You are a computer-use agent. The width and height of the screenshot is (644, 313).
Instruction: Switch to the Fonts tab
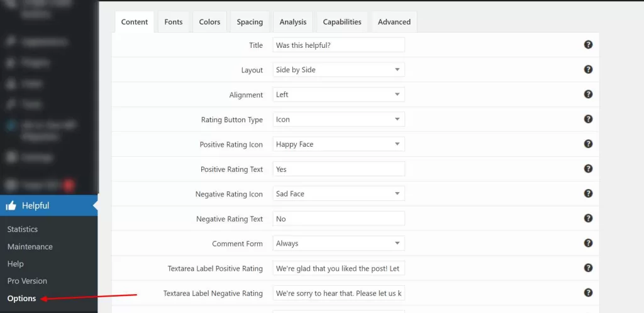pos(174,22)
